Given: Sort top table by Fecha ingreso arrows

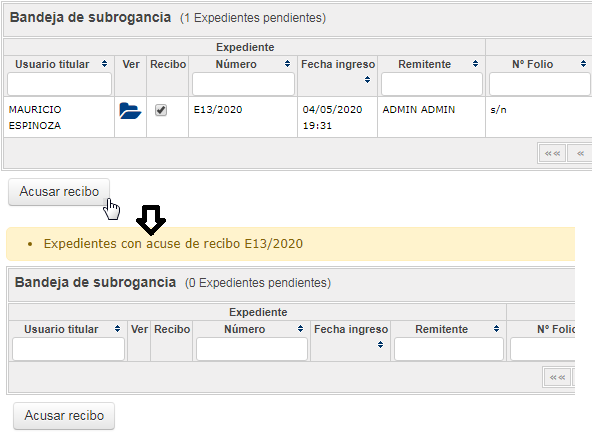Looking at the screenshot, I should (x=367, y=80).
